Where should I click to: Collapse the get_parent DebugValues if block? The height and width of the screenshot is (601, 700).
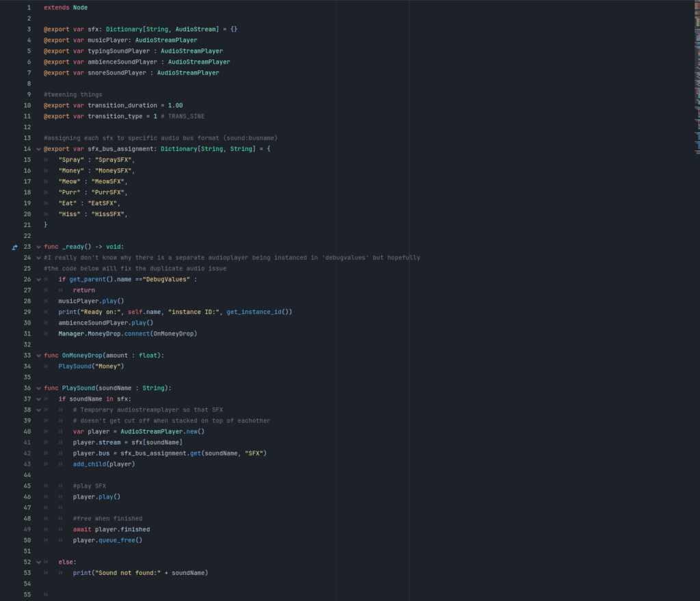click(x=38, y=280)
